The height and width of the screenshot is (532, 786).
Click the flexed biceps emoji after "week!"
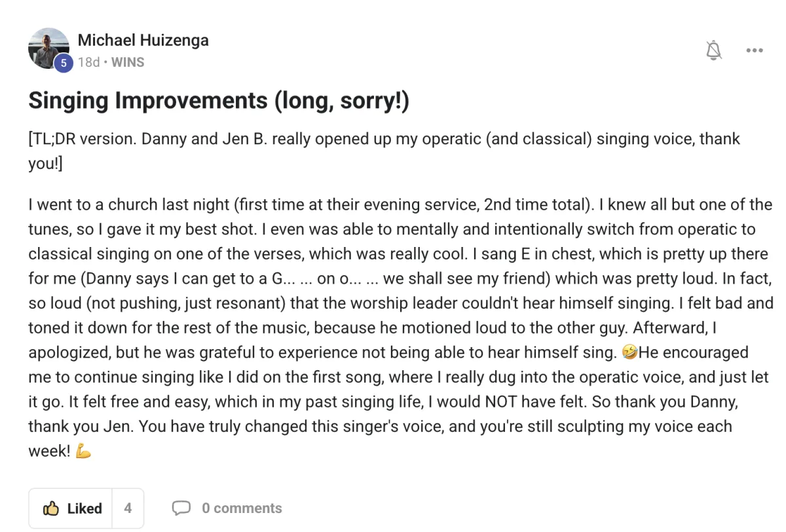[x=83, y=451]
